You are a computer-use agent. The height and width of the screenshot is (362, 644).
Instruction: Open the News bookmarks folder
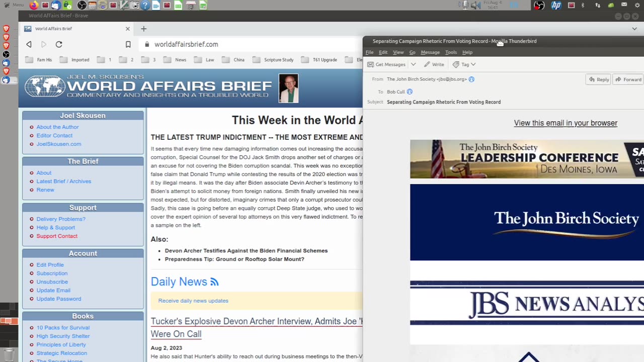pyautogui.click(x=175, y=60)
